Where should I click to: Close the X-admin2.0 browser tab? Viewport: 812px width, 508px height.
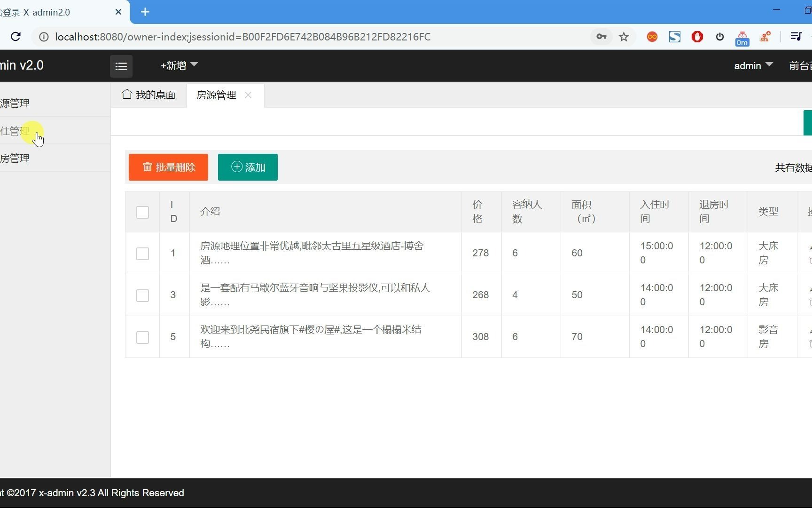pyautogui.click(x=118, y=12)
